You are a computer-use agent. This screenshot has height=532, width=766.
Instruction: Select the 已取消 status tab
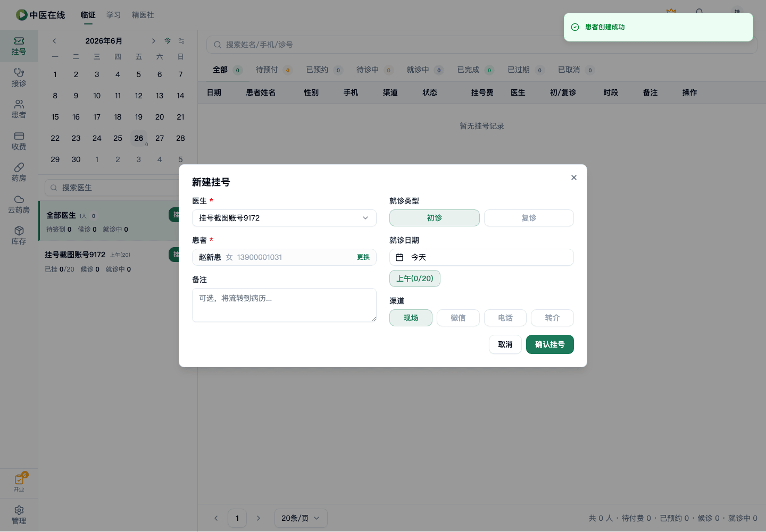point(576,70)
